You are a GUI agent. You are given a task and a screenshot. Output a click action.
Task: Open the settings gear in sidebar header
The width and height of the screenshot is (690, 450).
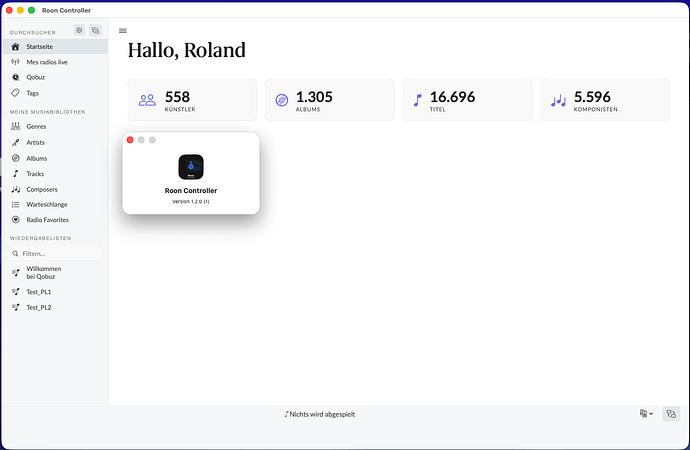(x=79, y=30)
